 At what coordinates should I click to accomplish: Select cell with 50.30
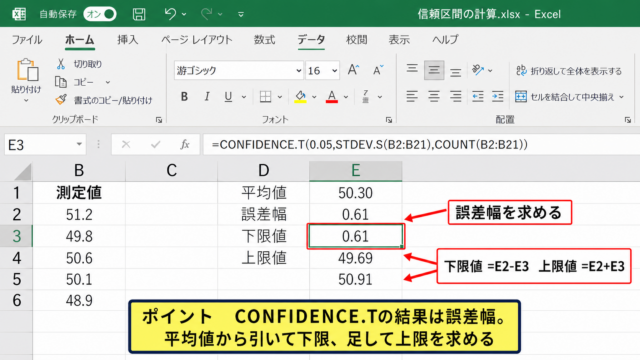tap(356, 193)
